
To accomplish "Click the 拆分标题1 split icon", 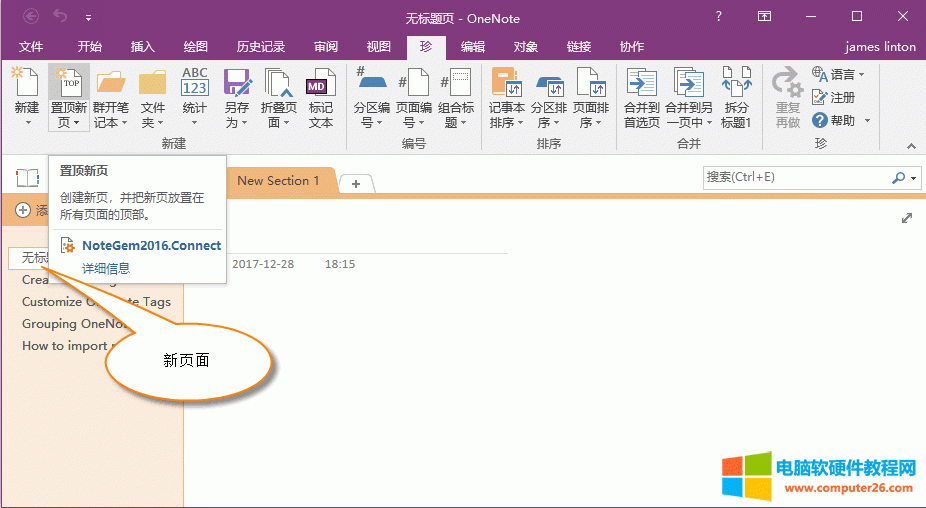I will [x=736, y=82].
